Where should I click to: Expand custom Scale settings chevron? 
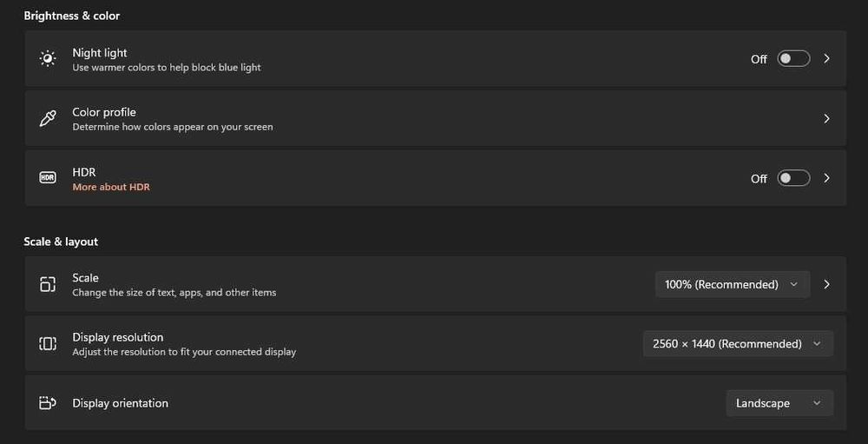826,284
